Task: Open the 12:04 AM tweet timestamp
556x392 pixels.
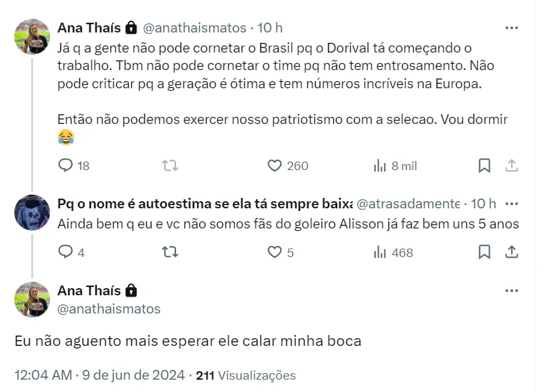Action: point(44,375)
